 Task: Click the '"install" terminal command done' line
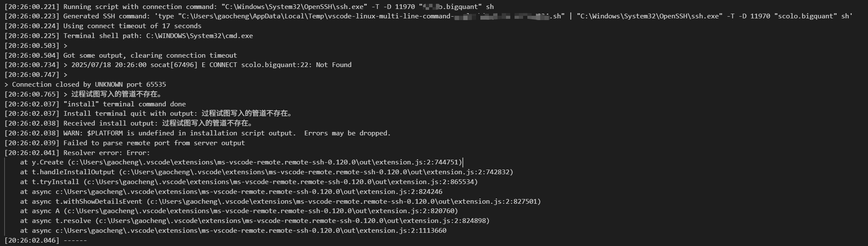(x=124, y=104)
